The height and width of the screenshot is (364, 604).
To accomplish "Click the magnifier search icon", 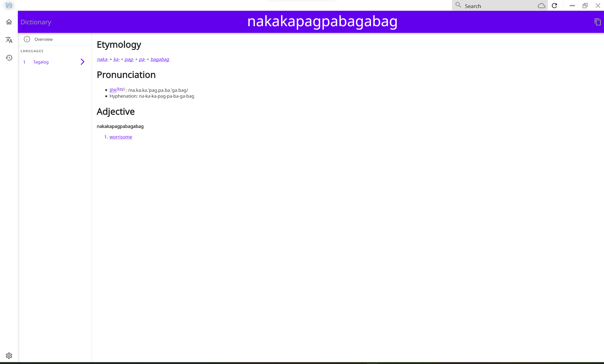I will (x=458, y=5).
